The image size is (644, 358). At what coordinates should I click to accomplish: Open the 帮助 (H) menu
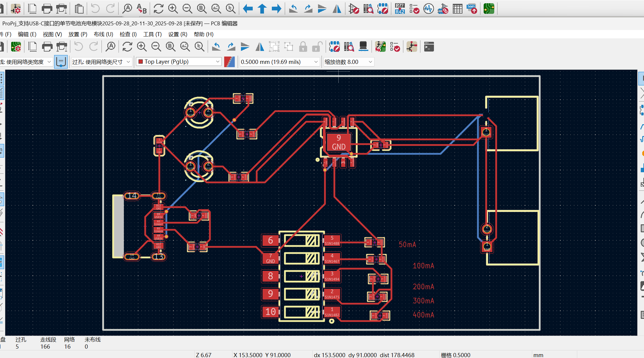click(x=204, y=34)
